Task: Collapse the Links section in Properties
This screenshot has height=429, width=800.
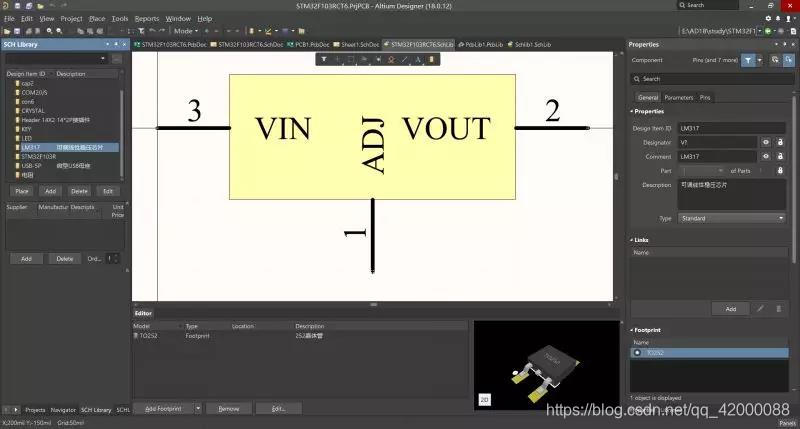Action: [632, 240]
